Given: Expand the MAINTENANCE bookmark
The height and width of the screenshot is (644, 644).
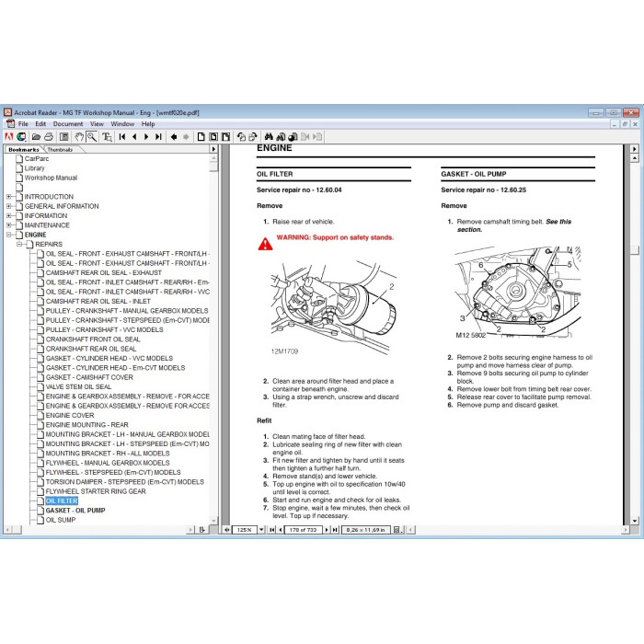Looking at the screenshot, I should [9, 225].
